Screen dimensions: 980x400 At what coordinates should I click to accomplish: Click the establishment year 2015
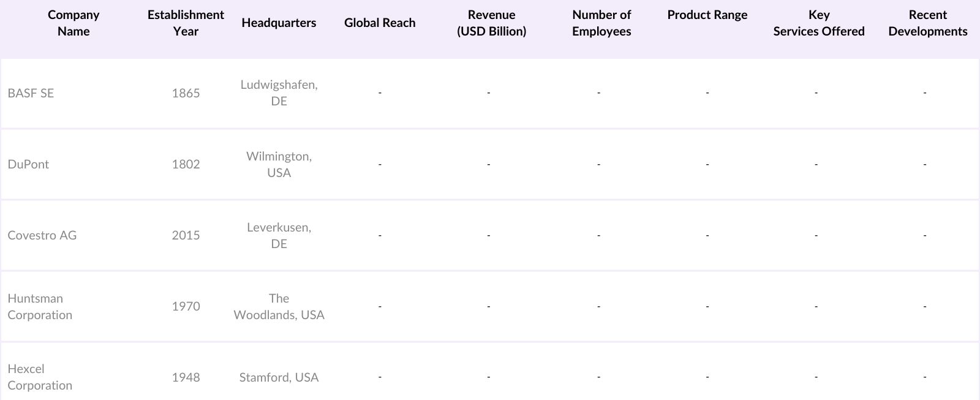186,235
